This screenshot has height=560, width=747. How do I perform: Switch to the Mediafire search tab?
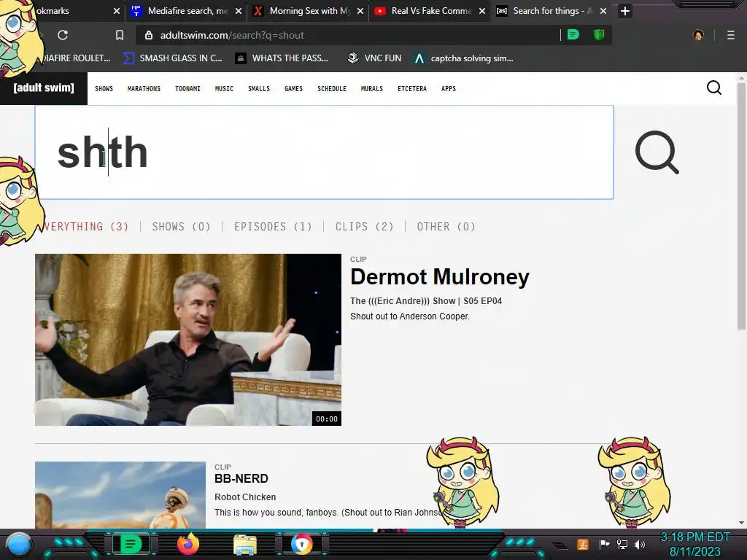(186, 11)
